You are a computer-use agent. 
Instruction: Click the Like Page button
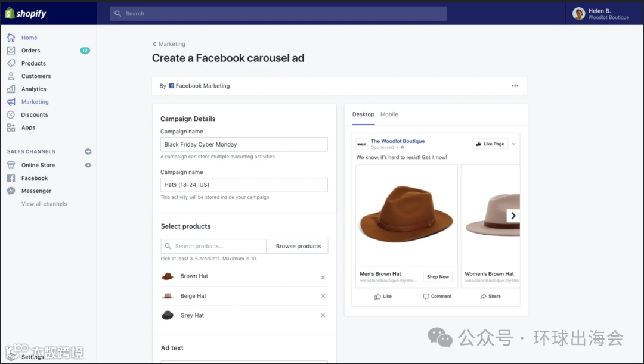[490, 144]
